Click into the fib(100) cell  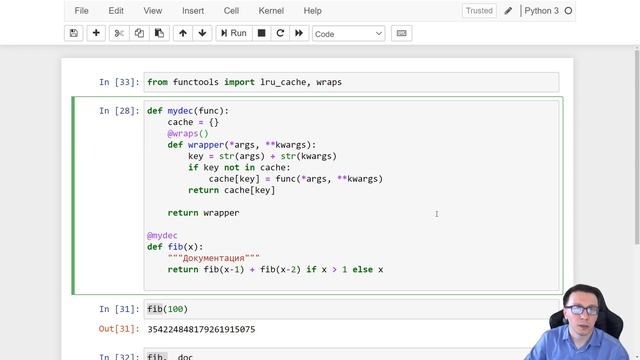coord(351,309)
